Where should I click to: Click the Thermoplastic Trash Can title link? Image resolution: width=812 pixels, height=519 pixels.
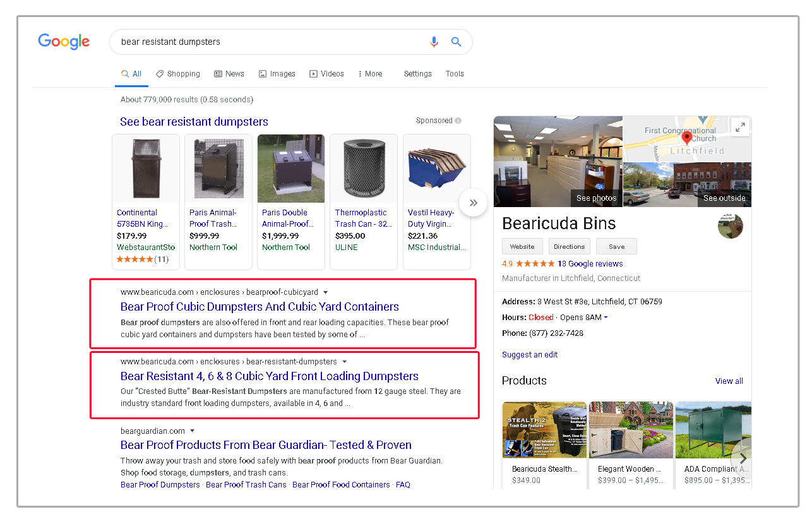coord(364,218)
